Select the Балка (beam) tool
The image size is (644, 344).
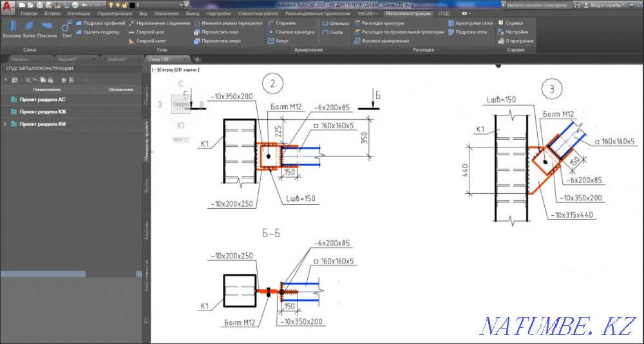tap(29, 29)
